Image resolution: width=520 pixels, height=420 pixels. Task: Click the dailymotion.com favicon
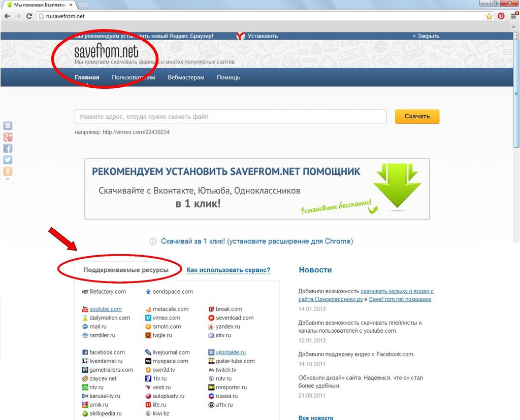[85, 318]
